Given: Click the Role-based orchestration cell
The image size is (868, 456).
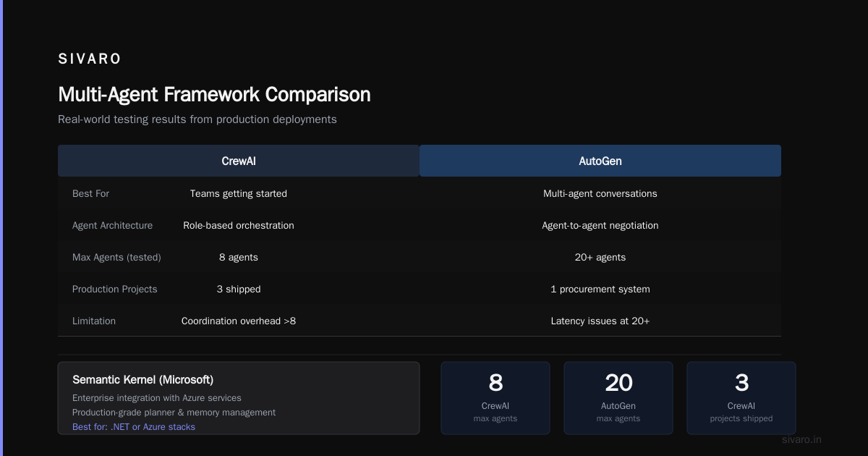Looking at the screenshot, I should [239, 226].
